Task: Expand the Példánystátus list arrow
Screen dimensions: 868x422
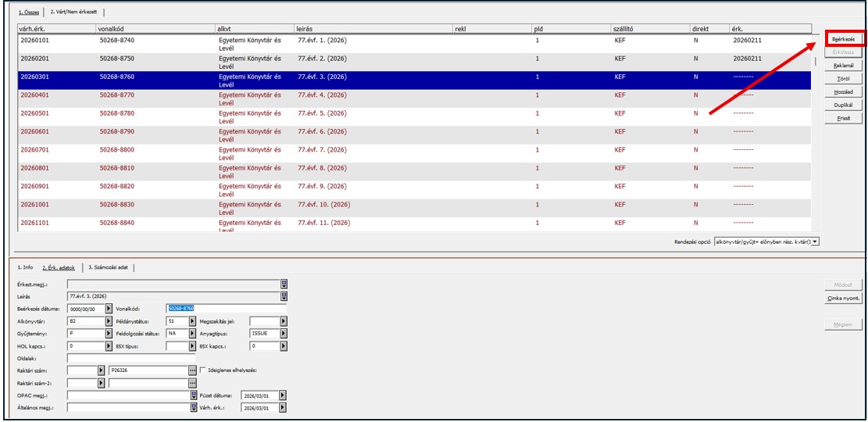Action: coord(193,321)
